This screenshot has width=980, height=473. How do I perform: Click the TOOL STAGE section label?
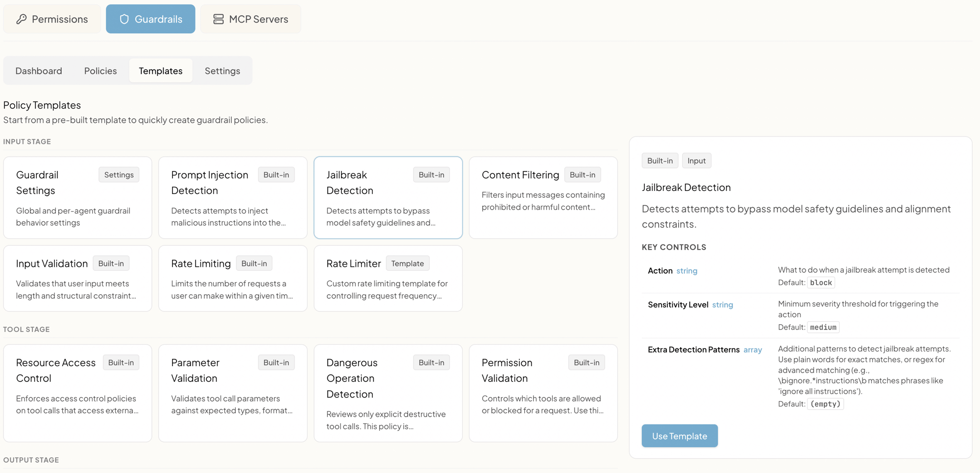point(26,329)
